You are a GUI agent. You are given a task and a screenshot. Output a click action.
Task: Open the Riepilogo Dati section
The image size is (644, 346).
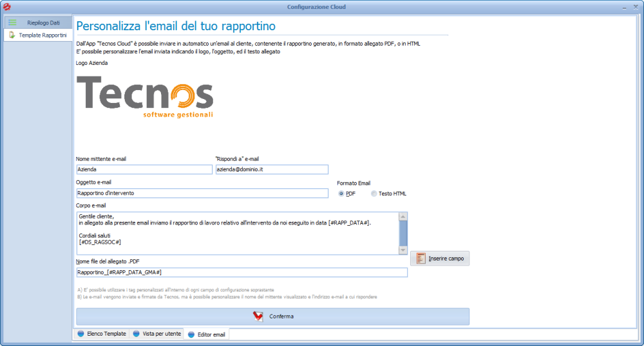38,23
